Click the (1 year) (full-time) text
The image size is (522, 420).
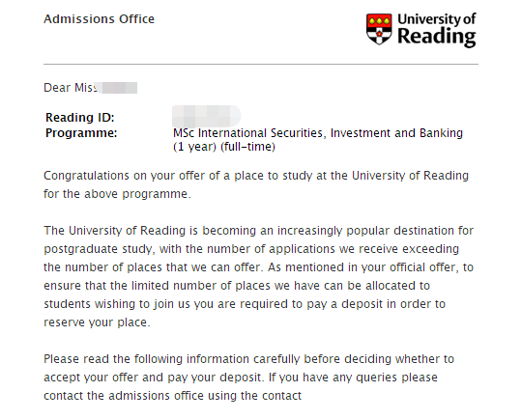click(x=223, y=147)
